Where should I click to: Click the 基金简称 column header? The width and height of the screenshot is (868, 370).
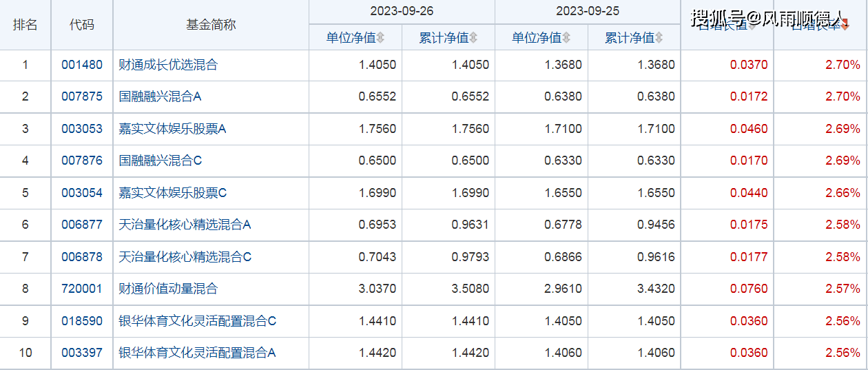pos(211,25)
